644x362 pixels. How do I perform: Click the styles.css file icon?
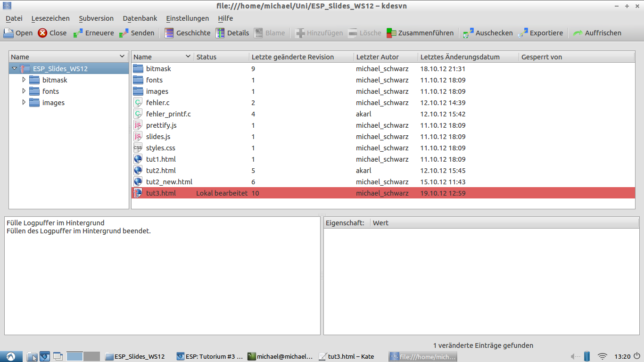click(x=138, y=148)
